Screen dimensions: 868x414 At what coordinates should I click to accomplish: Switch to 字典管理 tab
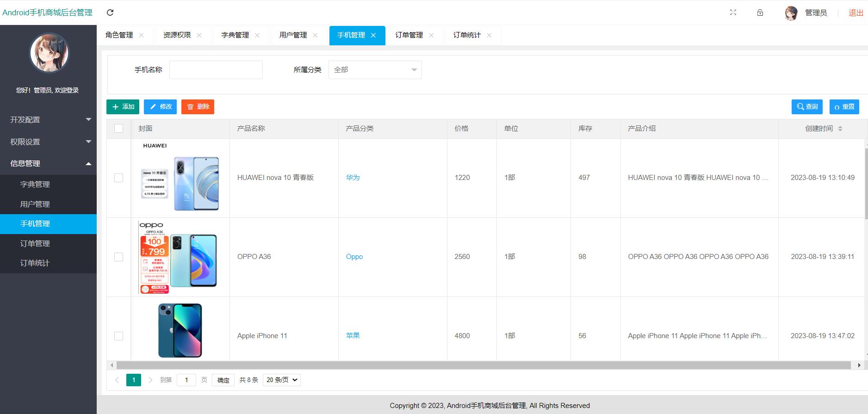[x=235, y=35]
